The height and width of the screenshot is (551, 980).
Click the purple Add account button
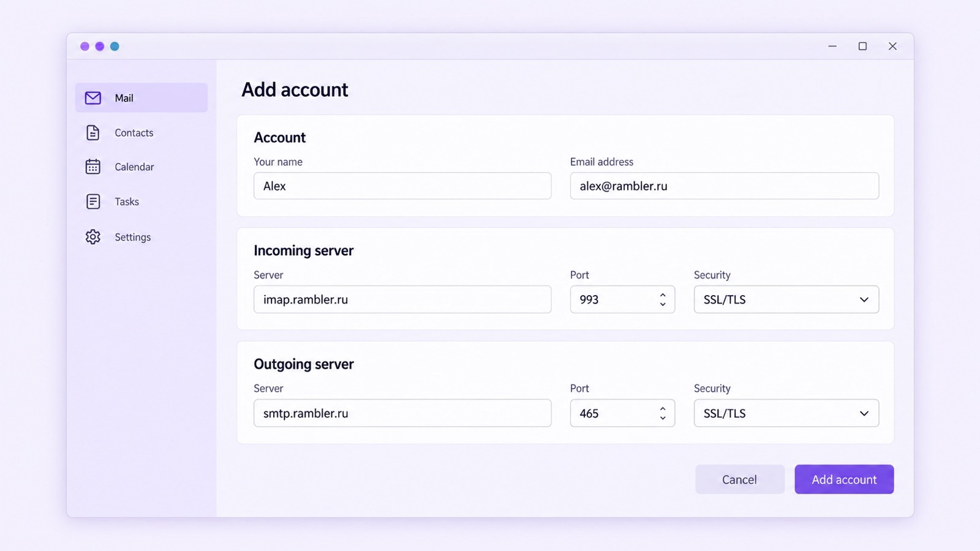[x=844, y=479]
